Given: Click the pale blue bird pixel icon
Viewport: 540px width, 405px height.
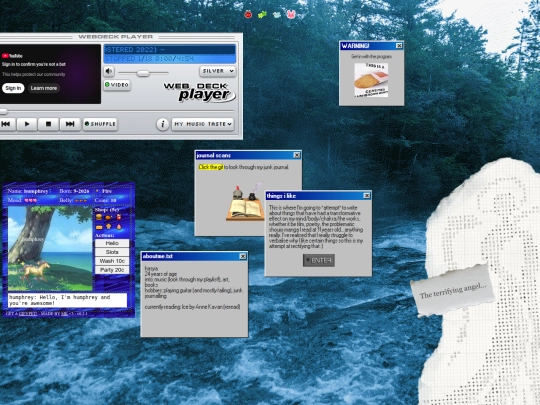Looking at the screenshot, I should coord(277,14).
